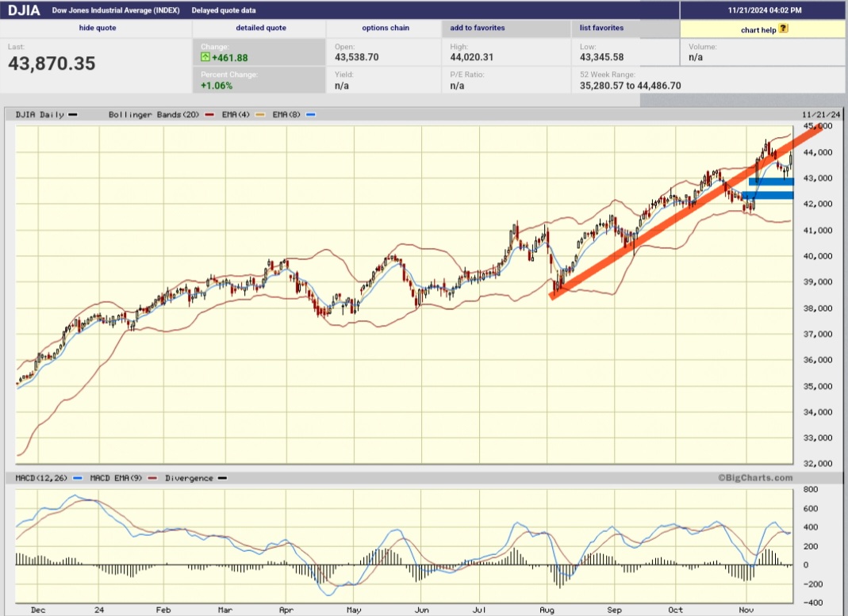Click the BigCharts.com copyright link
Screen dimensions: 848x616
point(755,478)
